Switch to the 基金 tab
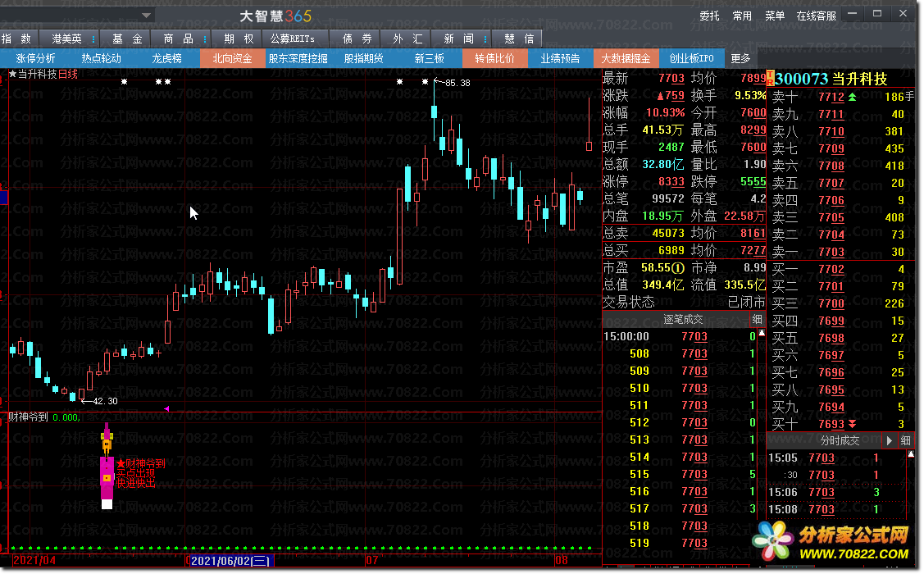This screenshot has width=924, height=574. 127,39
